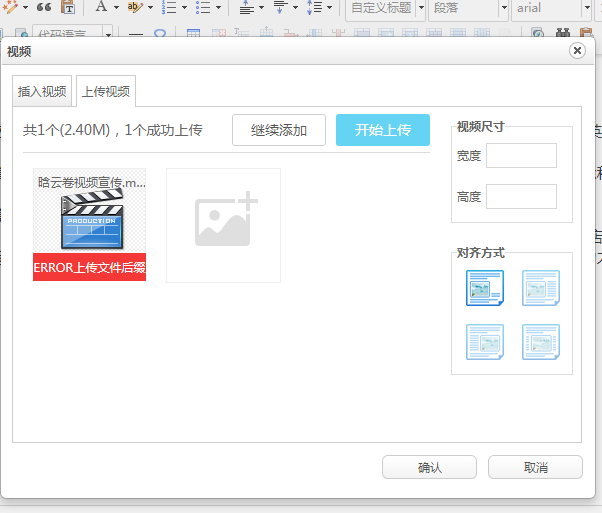The width and height of the screenshot is (602, 513).
Task: Switch to the 插入视频 tab
Action: point(42,91)
